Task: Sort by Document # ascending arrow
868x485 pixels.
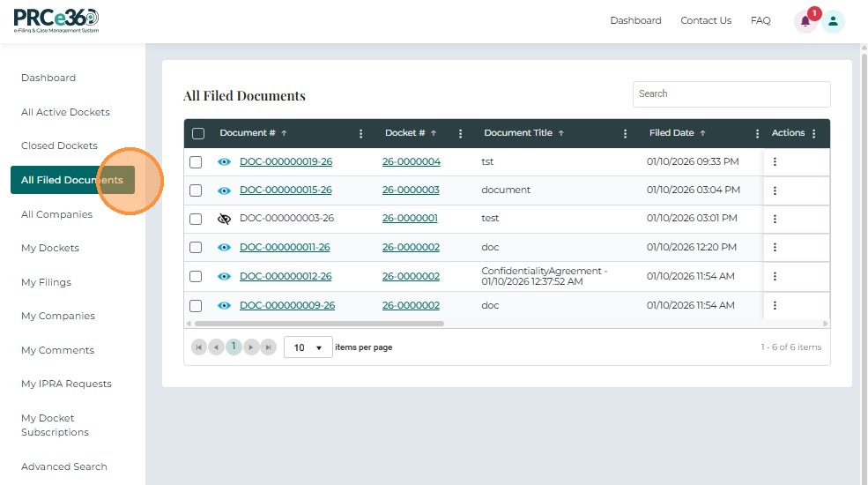Action: click(284, 133)
